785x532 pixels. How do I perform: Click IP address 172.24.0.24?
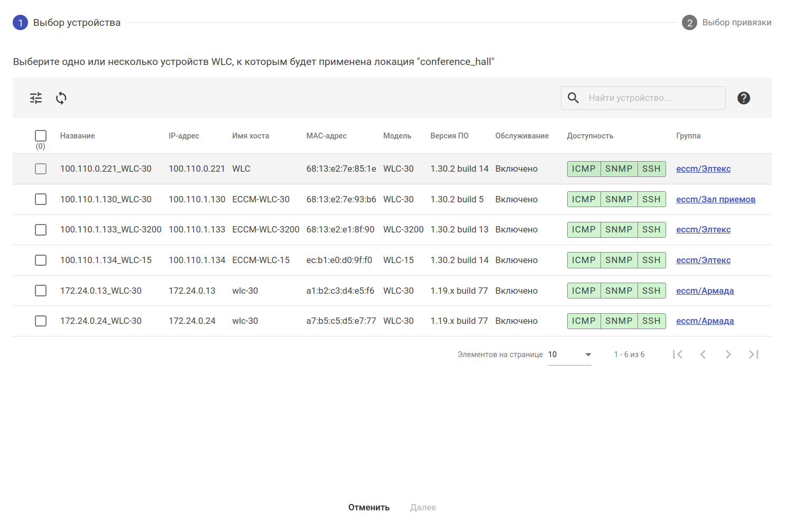click(192, 321)
